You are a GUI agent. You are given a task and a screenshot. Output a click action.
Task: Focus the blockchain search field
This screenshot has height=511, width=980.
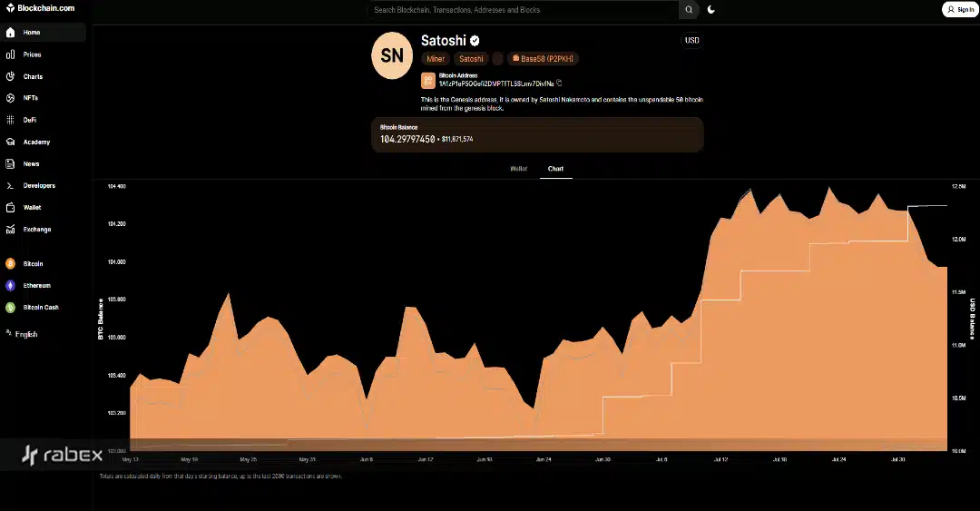tap(524, 10)
